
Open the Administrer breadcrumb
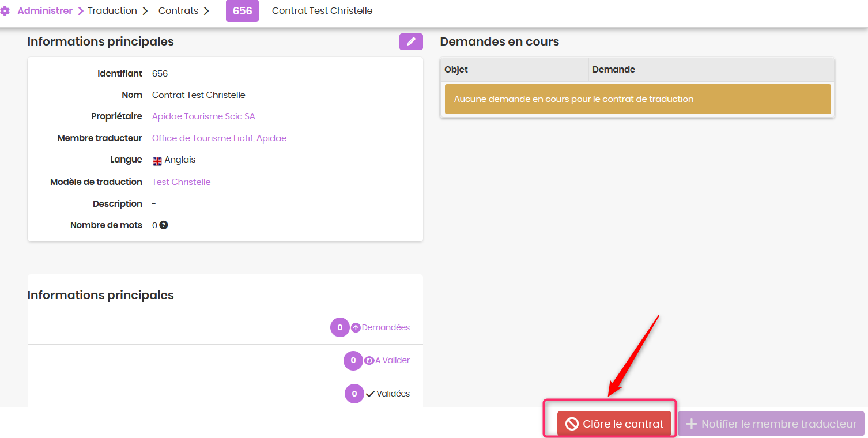click(45, 11)
